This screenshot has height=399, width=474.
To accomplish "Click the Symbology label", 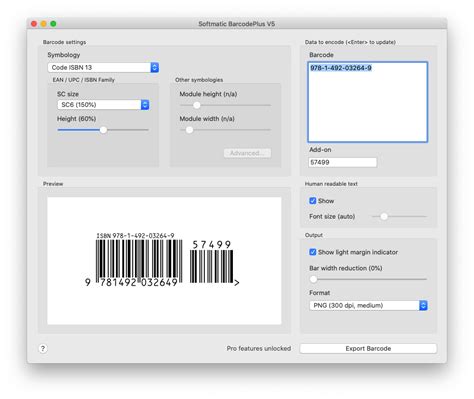I will pos(64,55).
